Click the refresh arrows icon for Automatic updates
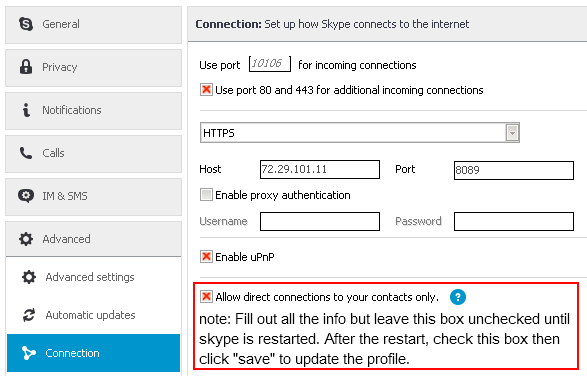Image resolution: width=587 pixels, height=376 pixels. 29,315
